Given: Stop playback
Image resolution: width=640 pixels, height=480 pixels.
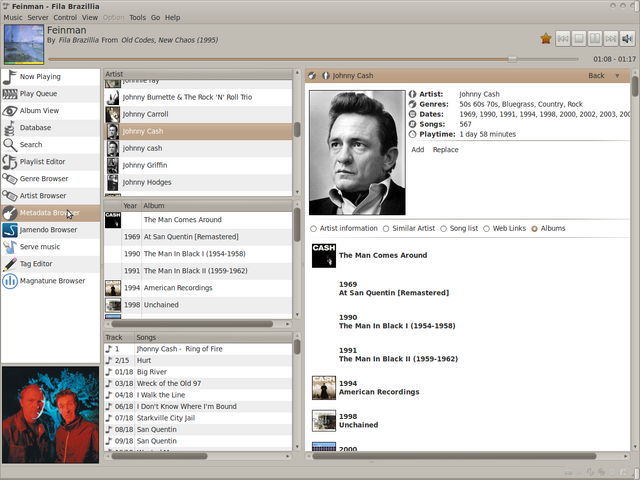Looking at the screenshot, I should 579,39.
